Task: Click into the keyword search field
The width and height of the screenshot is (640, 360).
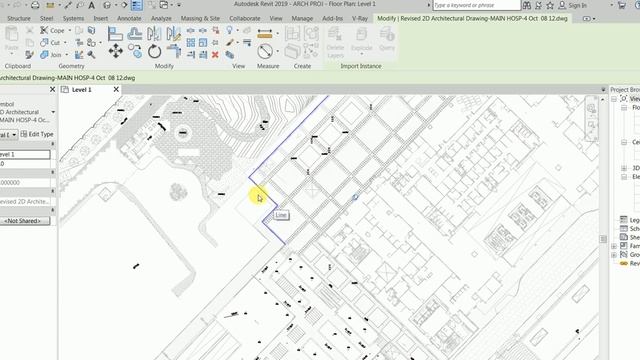Action: (x=476, y=5)
